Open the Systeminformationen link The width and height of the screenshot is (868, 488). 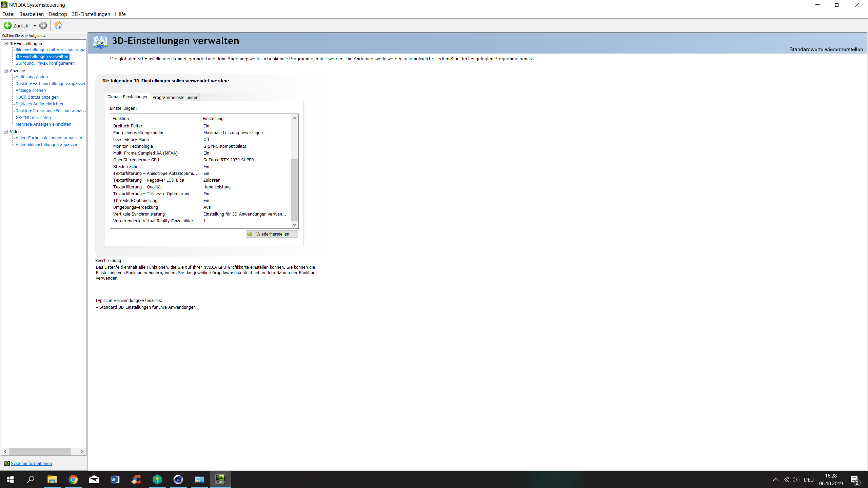pos(31,463)
